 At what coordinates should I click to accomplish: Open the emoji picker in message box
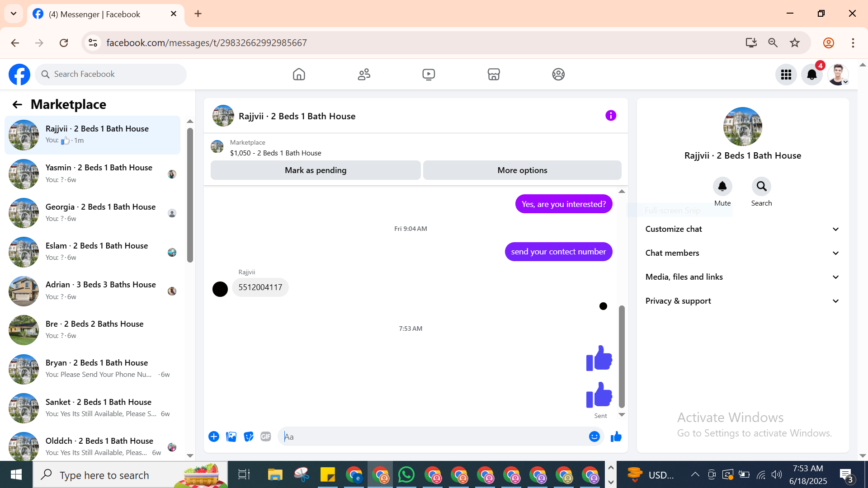594,436
